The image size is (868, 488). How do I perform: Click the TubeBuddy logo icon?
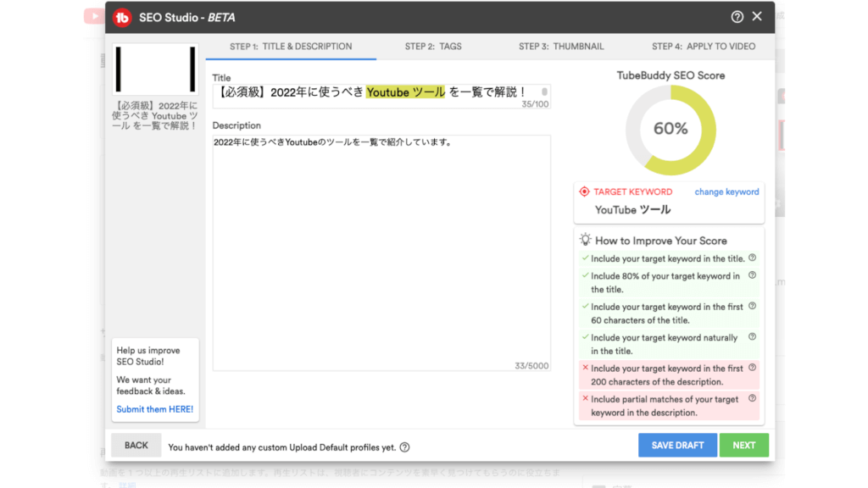[x=123, y=17]
